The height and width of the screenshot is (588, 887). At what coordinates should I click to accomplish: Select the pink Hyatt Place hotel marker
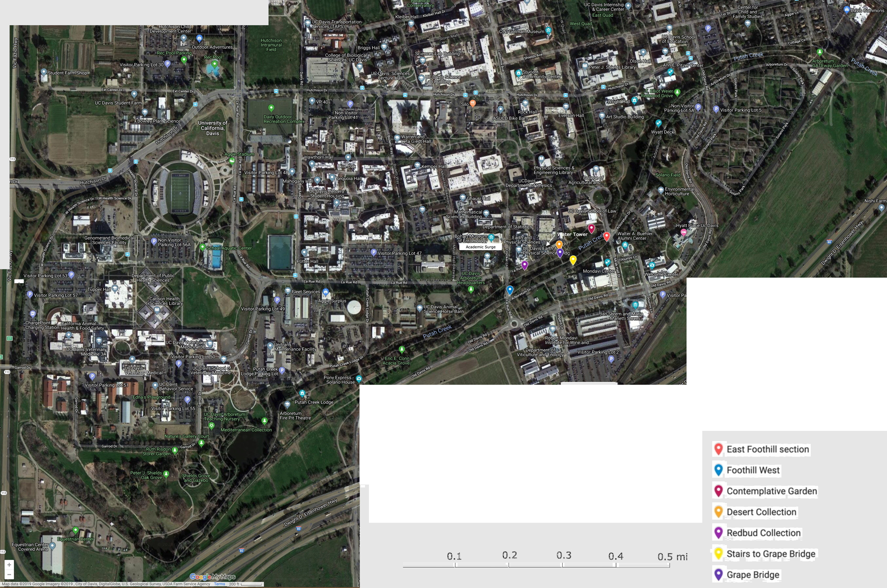click(684, 233)
